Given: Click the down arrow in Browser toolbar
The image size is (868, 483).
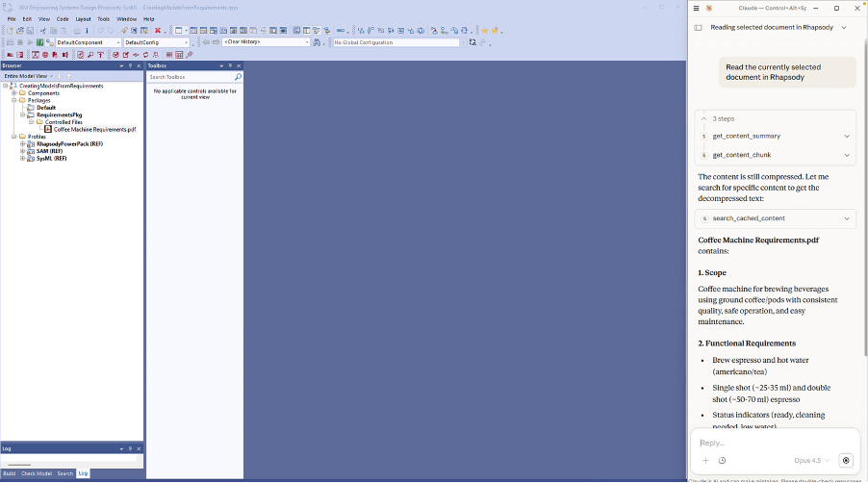Looking at the screenshot, I should (60, 76).
